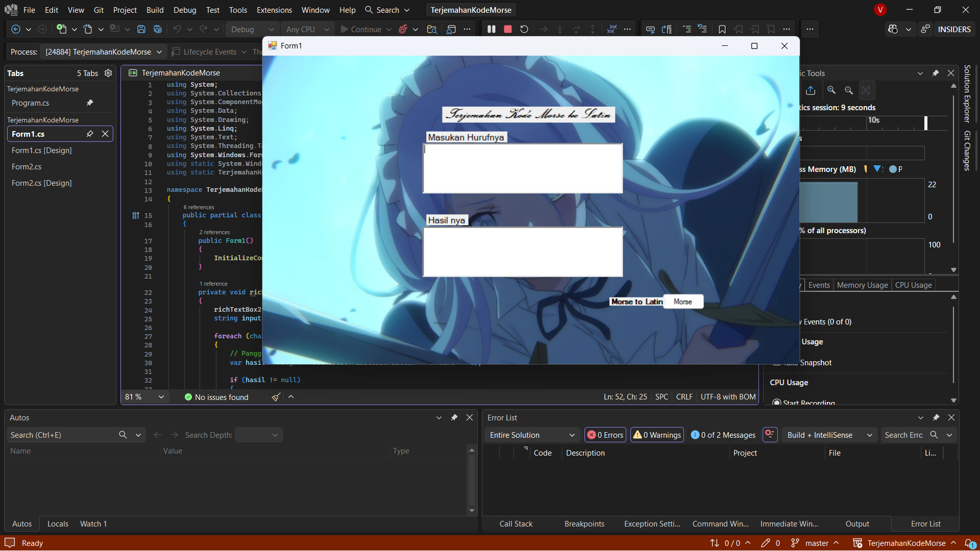Pin the Form1.cs tab
The image size is (980, 551).
(x=90, y=134)
